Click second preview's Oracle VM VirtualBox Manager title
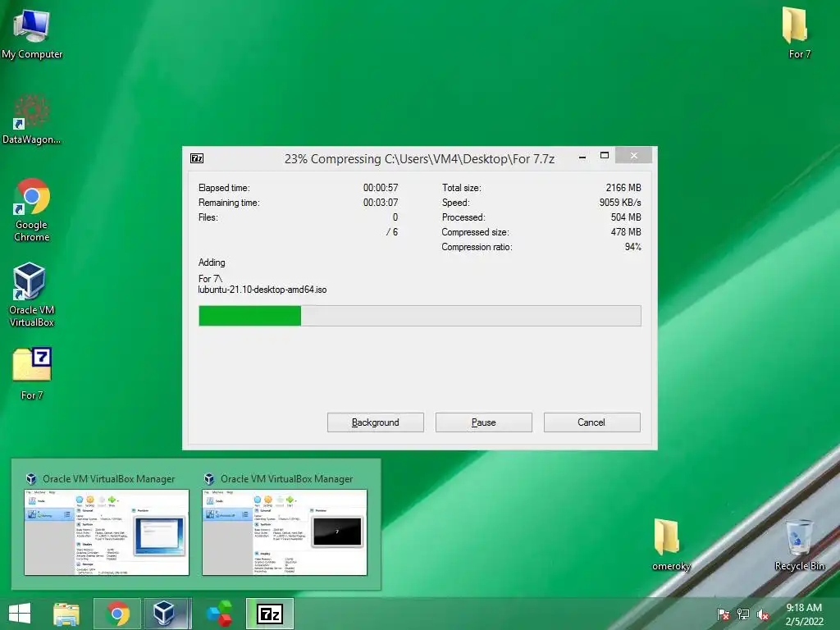840x630 pixels. coord(286,479)
